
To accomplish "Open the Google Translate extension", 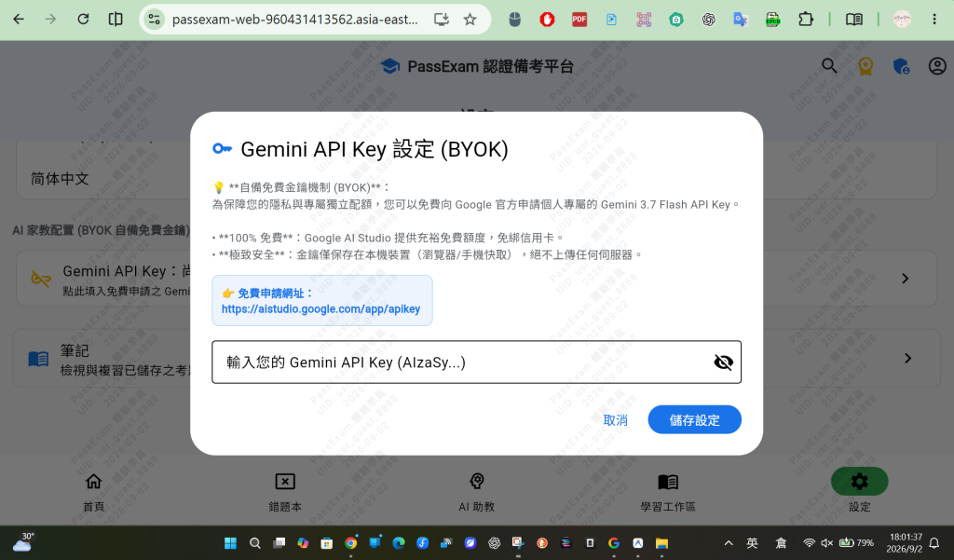I will 741,20.
